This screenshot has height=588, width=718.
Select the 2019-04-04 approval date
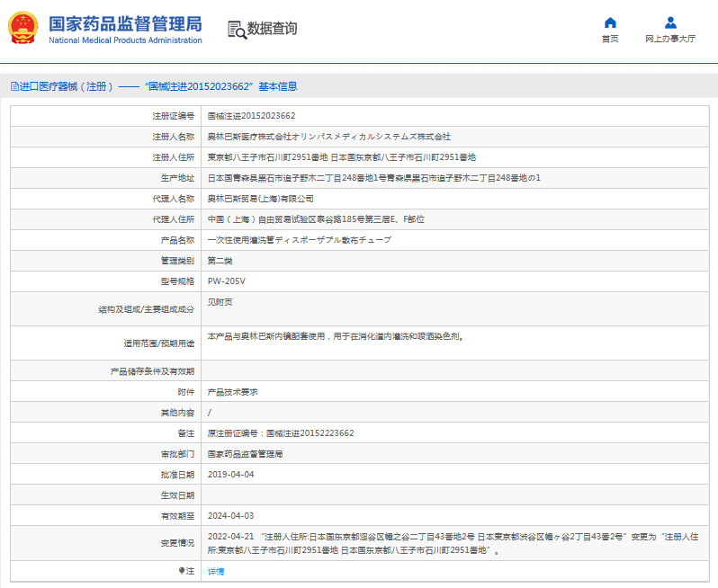pos(230,475)
